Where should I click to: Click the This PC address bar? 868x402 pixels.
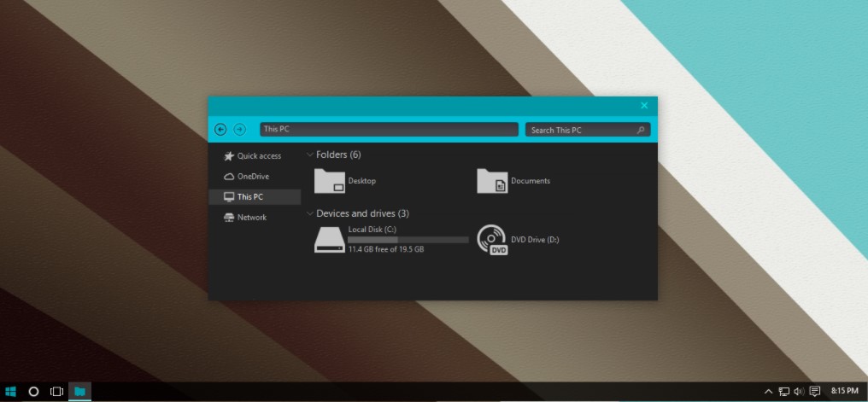(389, 130)
